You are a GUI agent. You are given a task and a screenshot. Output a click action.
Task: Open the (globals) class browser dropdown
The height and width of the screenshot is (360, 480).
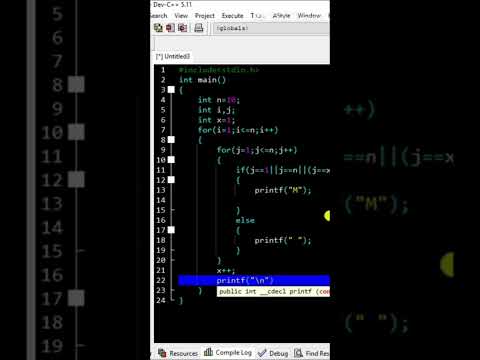272,28
